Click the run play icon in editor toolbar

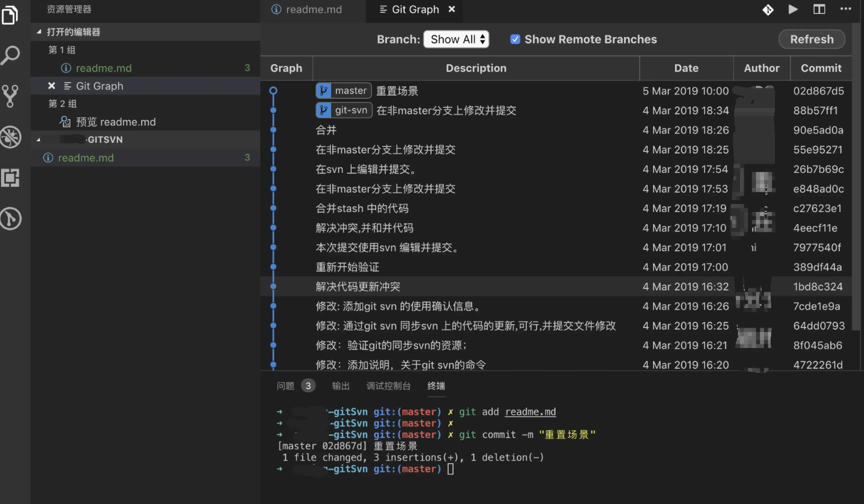coord(793,10)
